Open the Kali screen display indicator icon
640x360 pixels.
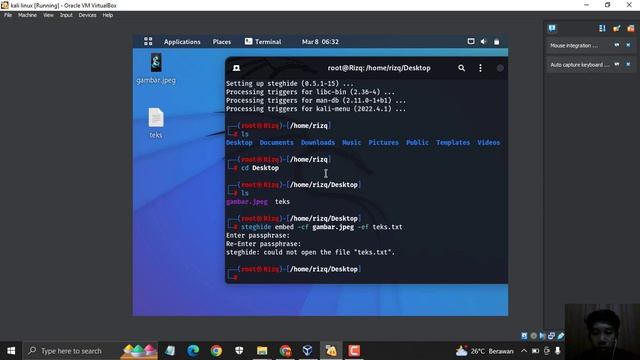[x=471, y=41]
